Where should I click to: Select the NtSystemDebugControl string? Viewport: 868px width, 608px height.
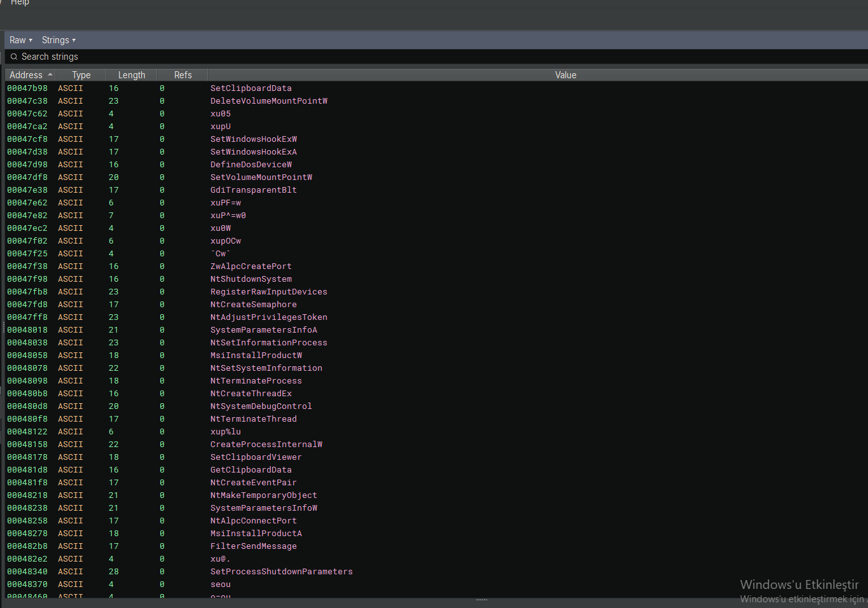[x=261, y=406]
